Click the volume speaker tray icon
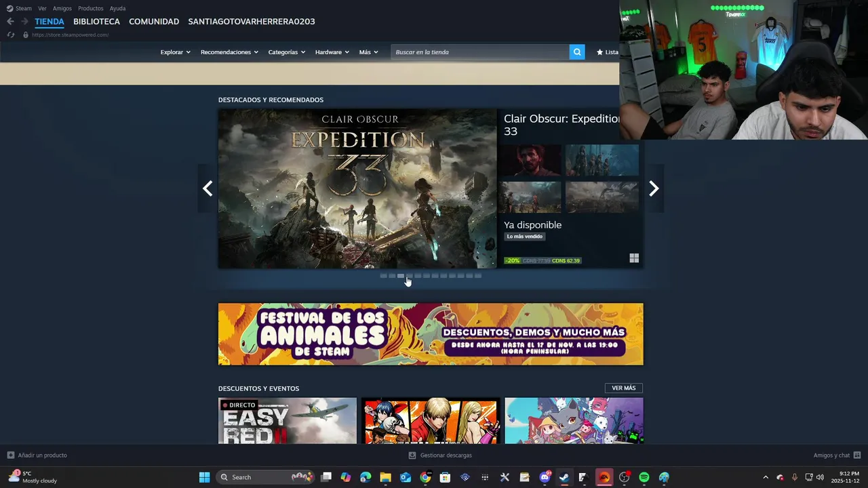 [820, 477]
